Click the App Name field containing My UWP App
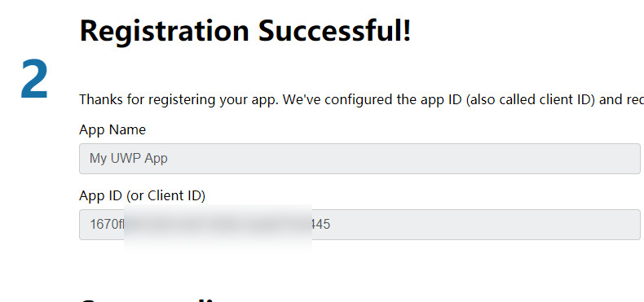 tap(359, 159)
